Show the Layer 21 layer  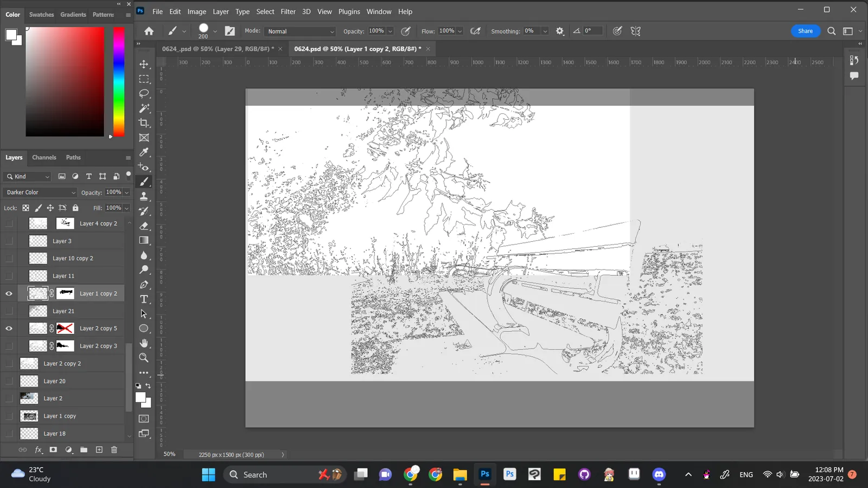pyautogui.click(x=9, y=311)
